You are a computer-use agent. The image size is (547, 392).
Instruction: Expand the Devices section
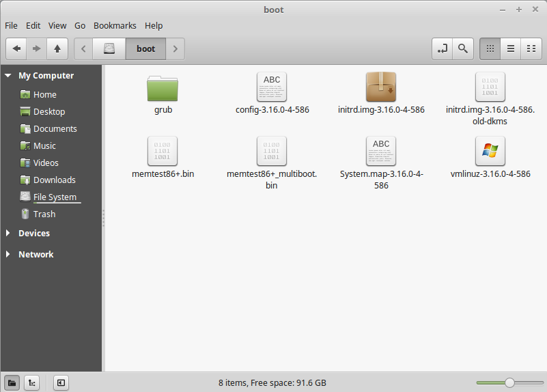pyautogui.click(x=8, y=233)
